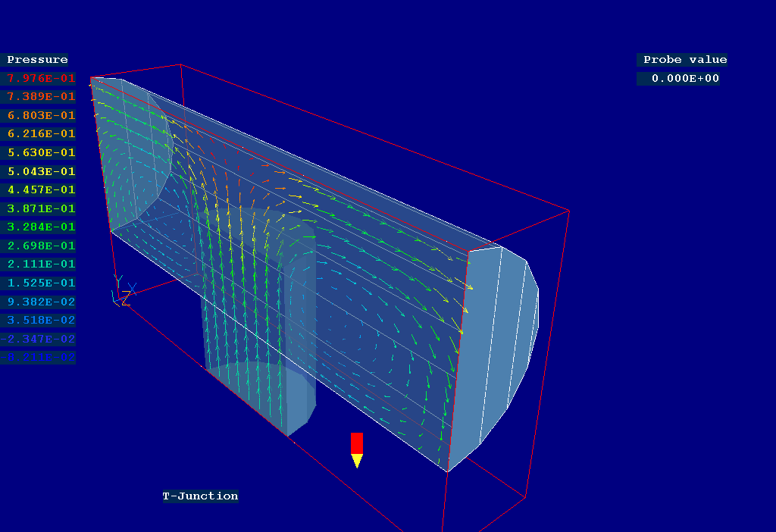Select the 7.389E-01 legend entry
776x532 pixels.
(41, 97)
